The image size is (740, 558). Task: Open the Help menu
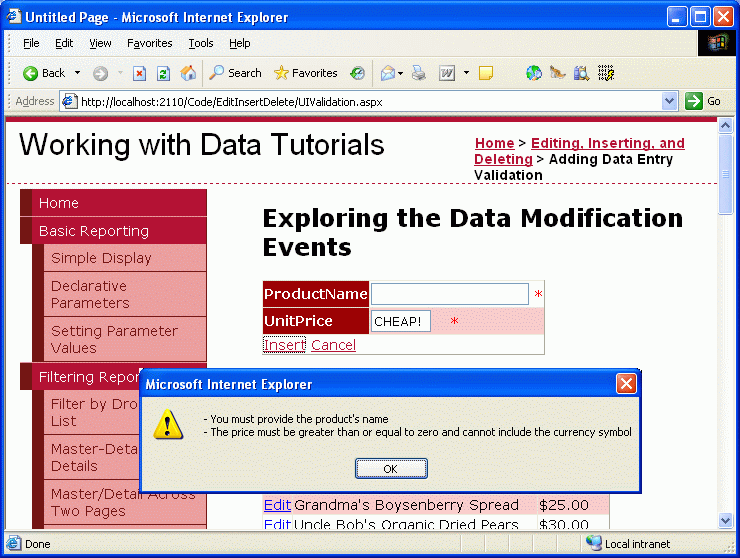pyautogui.click(x=240, y=43)
